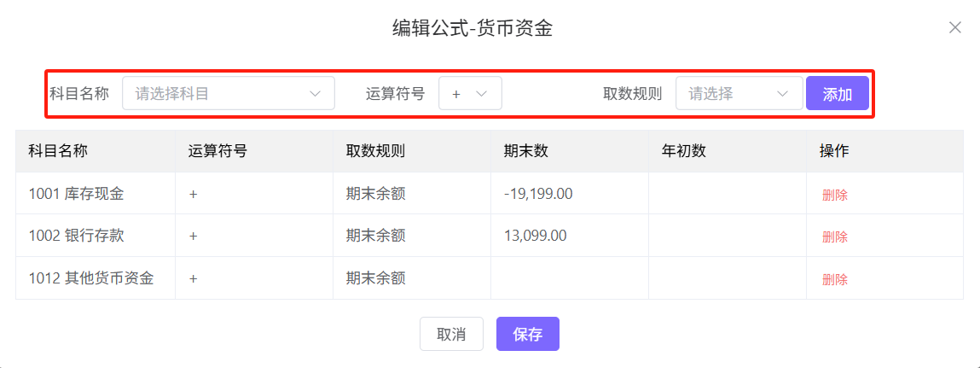The height and width of the screenshot is (368, 980).
Task: Click the -19,199.00 期末数 cell
Action: 538,194
